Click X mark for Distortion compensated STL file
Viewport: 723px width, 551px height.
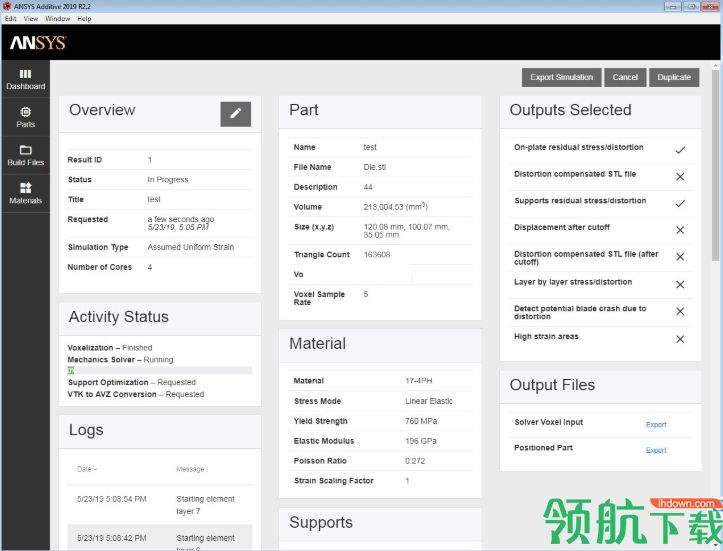click(x=680, y=177)
